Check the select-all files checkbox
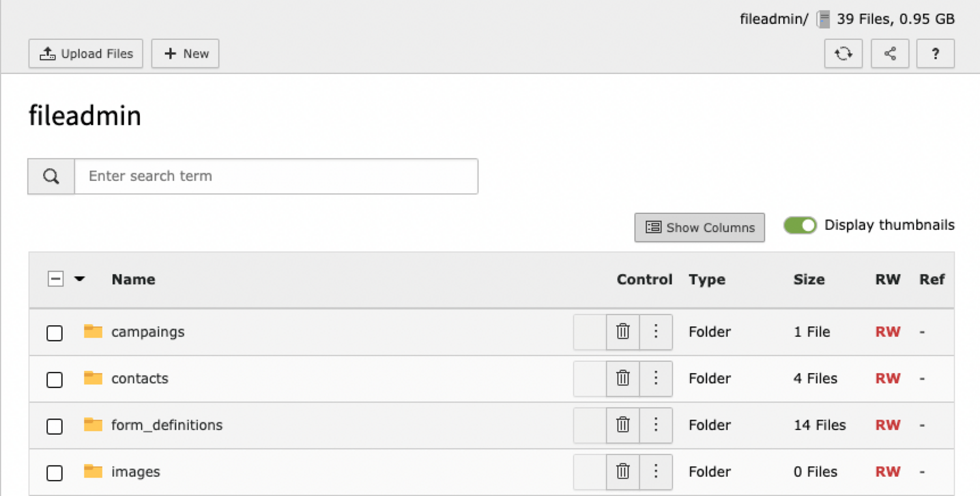This screenshot has width=980, height=496. pos(55,279)
